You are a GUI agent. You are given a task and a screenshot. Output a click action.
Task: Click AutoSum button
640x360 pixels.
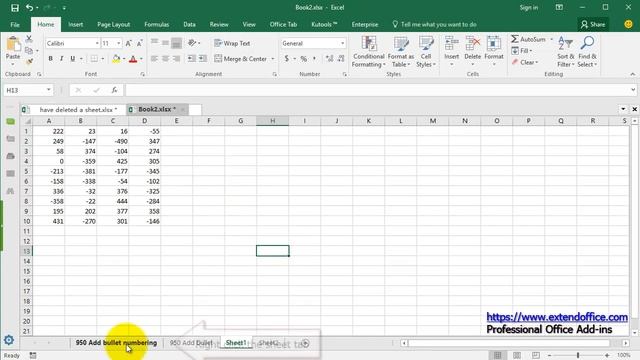click(x=528, y=40)
